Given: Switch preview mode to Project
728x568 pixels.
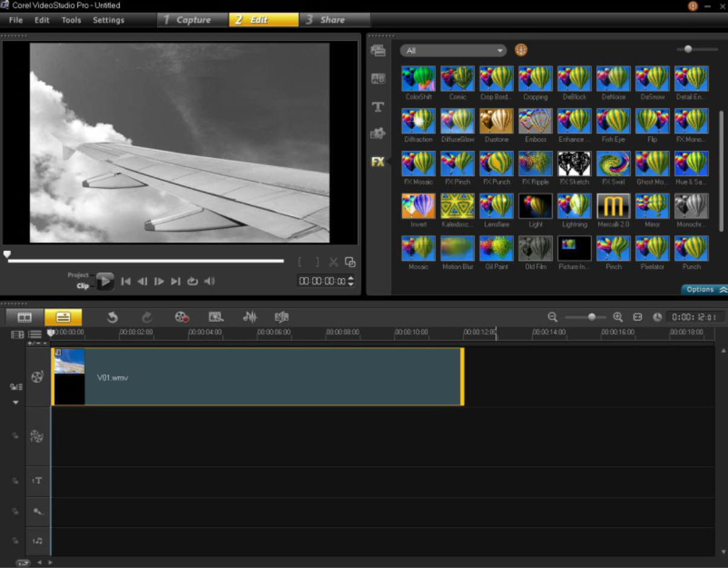Looking at the screenshot, I should pyautogui.click(x=77, y=275).
